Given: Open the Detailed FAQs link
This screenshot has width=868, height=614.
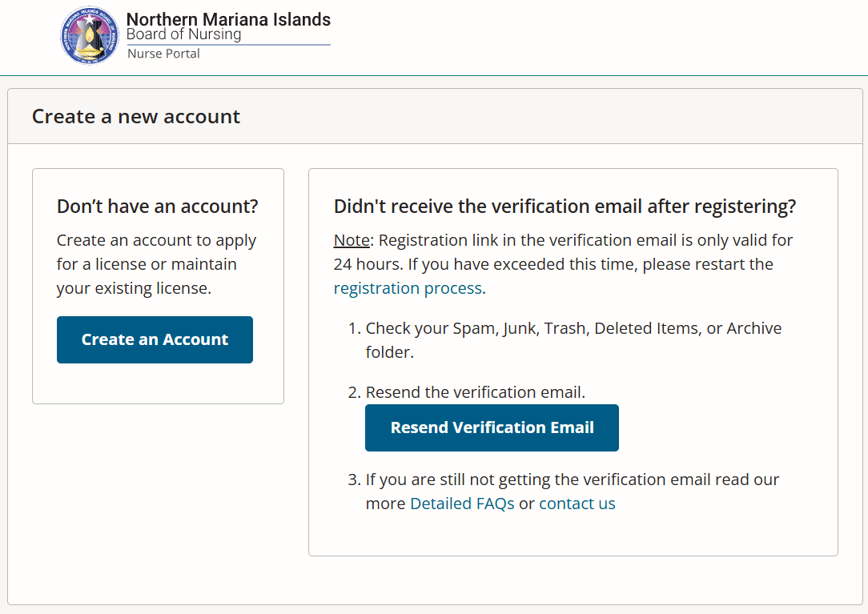Looking at the screenshot, I should pos(462,503).
